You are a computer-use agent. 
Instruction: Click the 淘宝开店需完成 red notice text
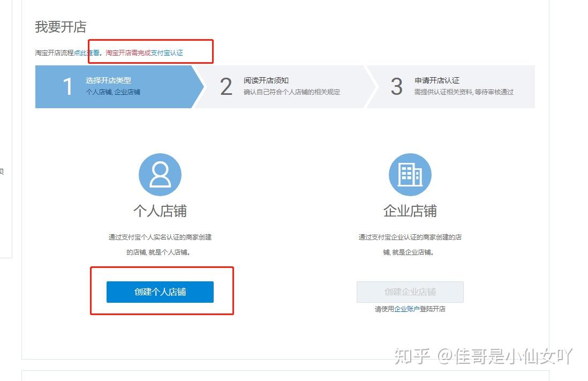(x=128, y=53)
